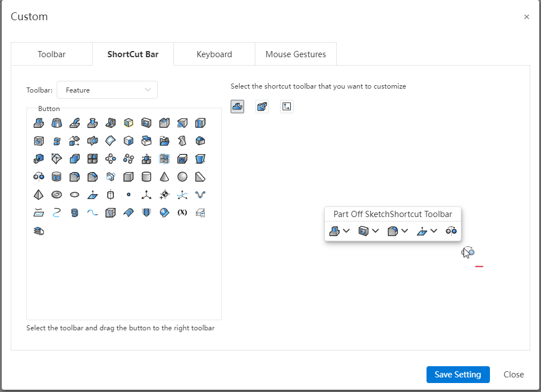Select the assembly shortcut toolbar icon
The width and height of the screenshot is (541, 392).
[262, 107]
